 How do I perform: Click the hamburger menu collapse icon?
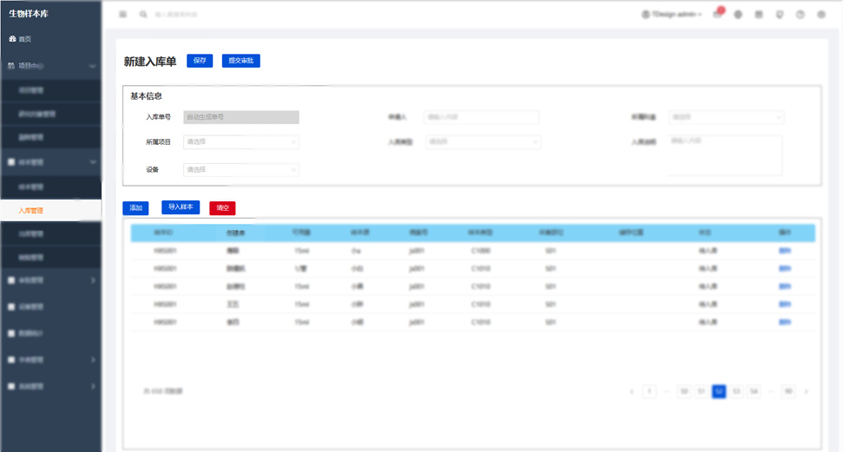tap(122, 15)
